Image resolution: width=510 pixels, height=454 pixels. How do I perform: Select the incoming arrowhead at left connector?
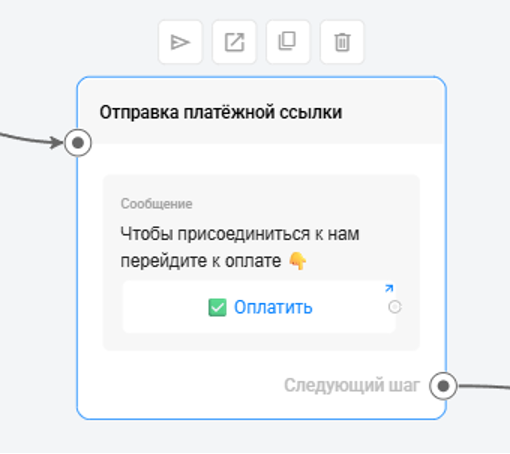pos(57,142)
